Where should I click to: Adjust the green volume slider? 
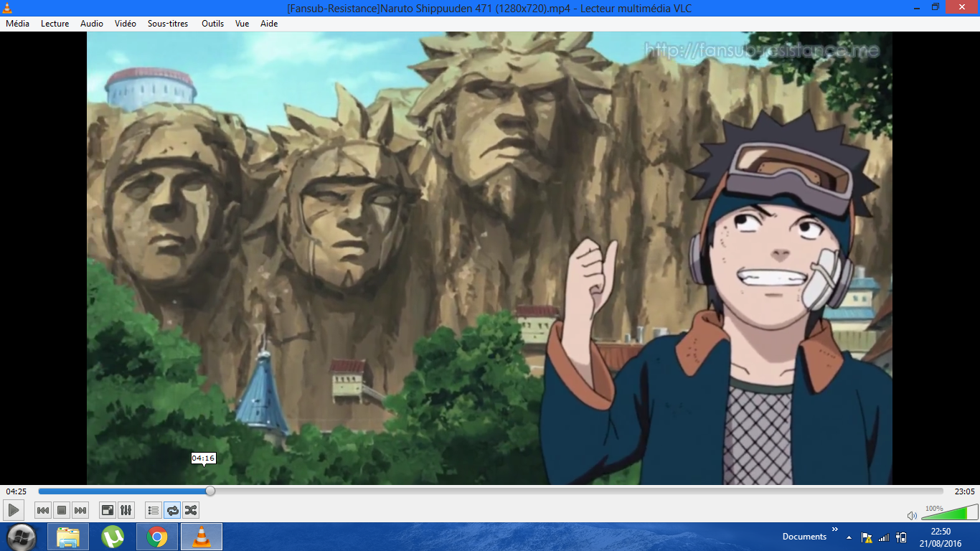click(x=949, y=512)
